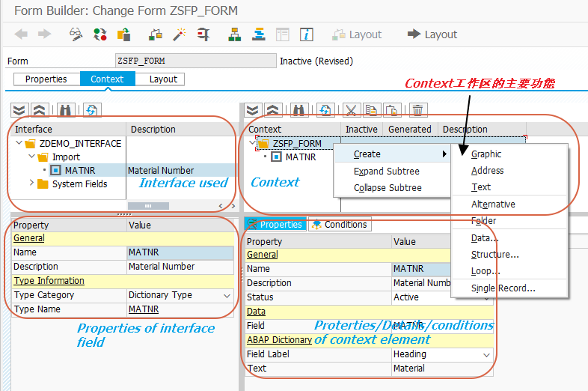
Task: Click the Information icon in main toolbar
Action: (307, 34)
